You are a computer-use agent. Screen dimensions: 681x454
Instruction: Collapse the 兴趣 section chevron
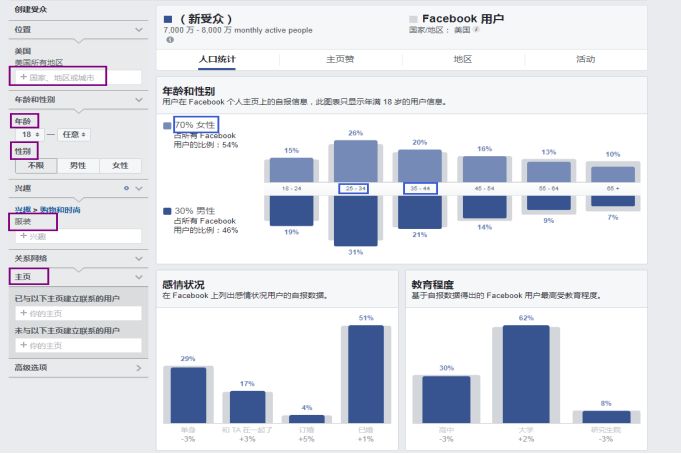(x=139, y=188)
